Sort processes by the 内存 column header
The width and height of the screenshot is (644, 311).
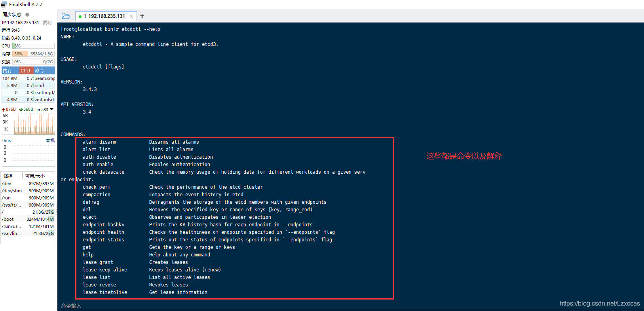[10, 70]
